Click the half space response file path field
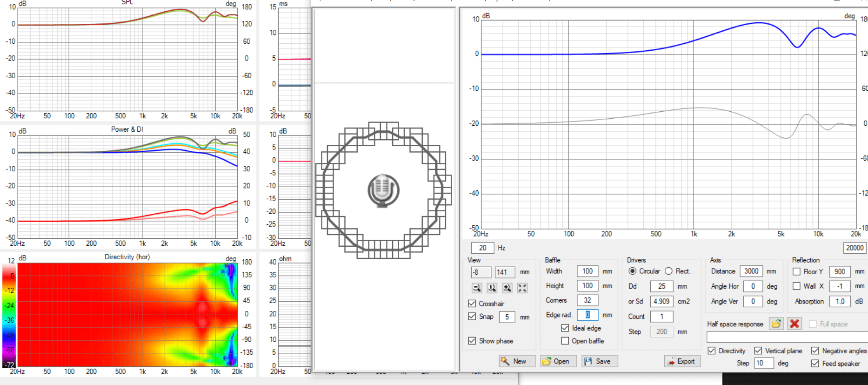This screenshot has width=868, height=385. [787, 337]
